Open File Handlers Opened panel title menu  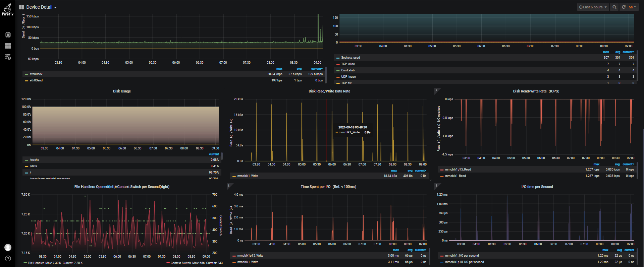pyautogui.click(x=122, y=187)
